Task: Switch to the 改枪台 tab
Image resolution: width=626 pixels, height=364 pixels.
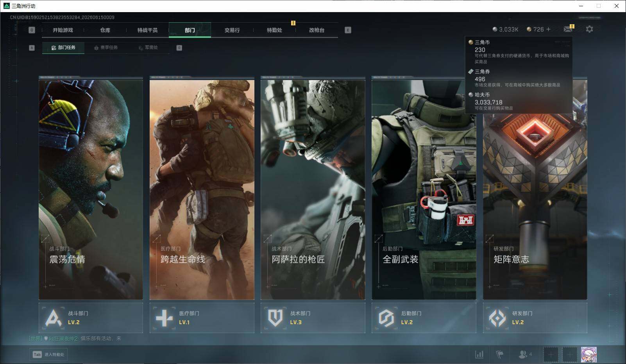Action: [317, 30]
